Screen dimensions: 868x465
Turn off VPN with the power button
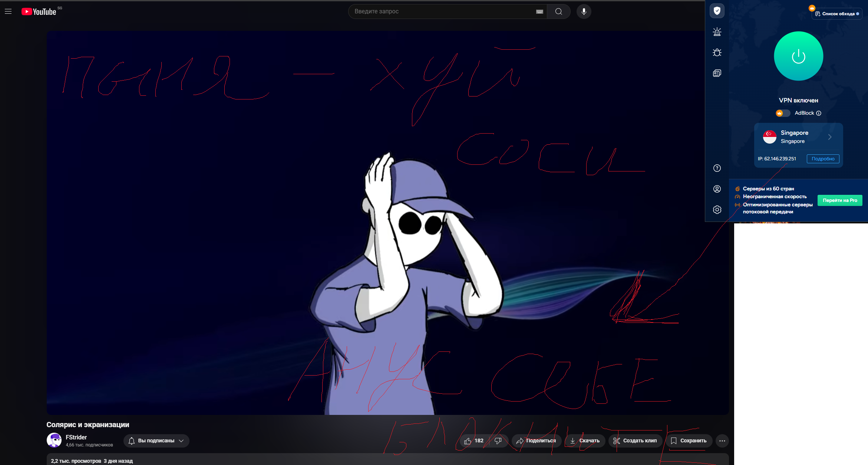(x=798, y=56)
